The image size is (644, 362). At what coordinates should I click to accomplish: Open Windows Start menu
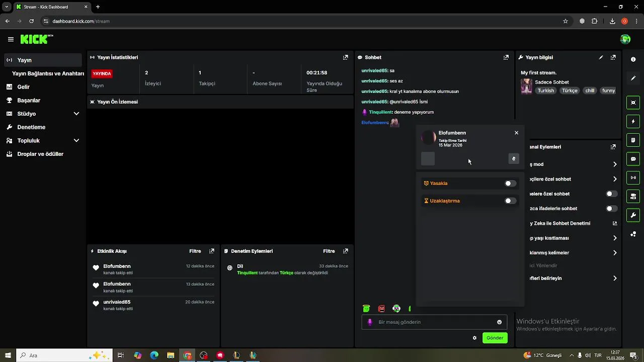[x=8, y=355]
